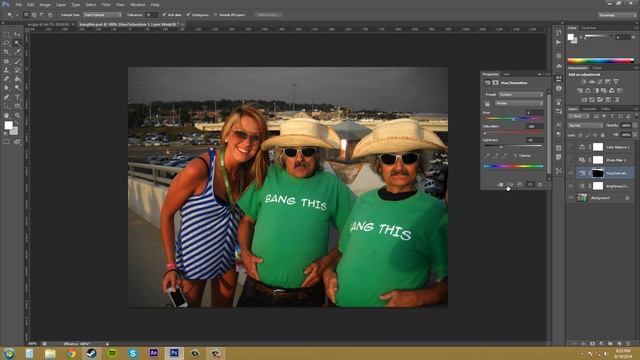
Task: Select the Zoom tool
Action: tap(17, 115)
